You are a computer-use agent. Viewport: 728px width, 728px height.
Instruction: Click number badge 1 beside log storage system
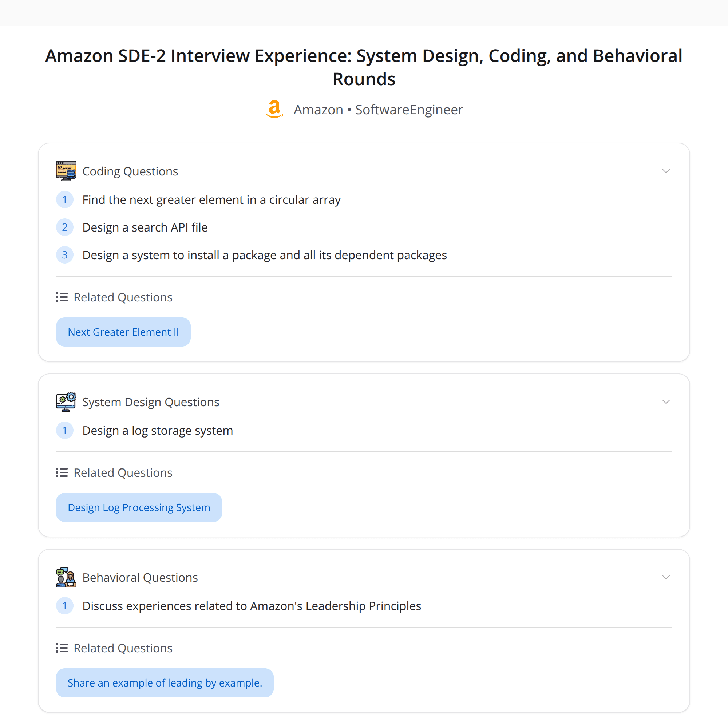point(65,430)
